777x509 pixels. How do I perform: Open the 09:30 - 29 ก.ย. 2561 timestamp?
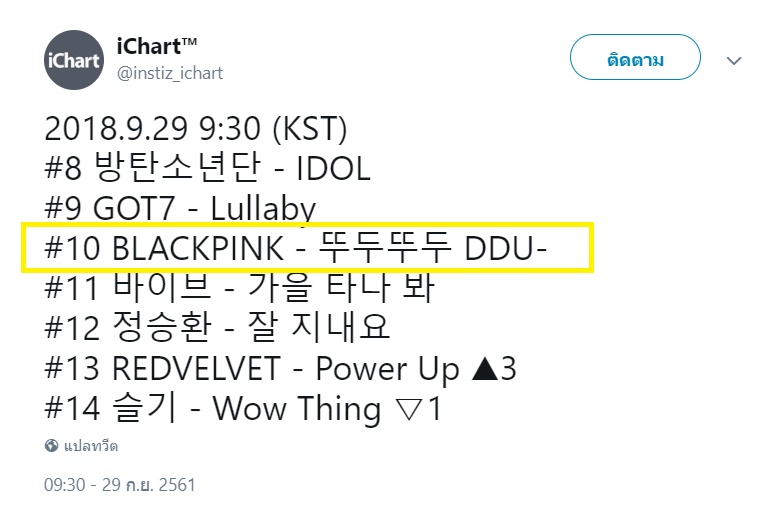coord(120,484)
